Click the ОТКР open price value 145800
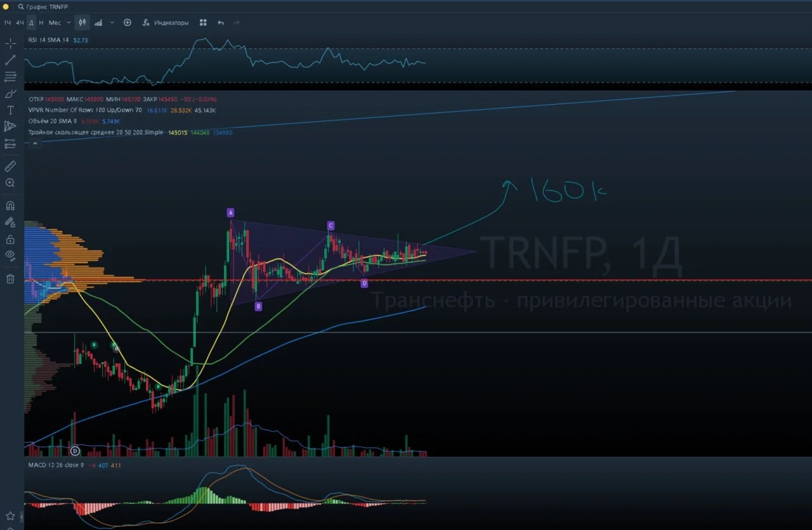Viewport: 812px width, 530px height. pos(54,100)
